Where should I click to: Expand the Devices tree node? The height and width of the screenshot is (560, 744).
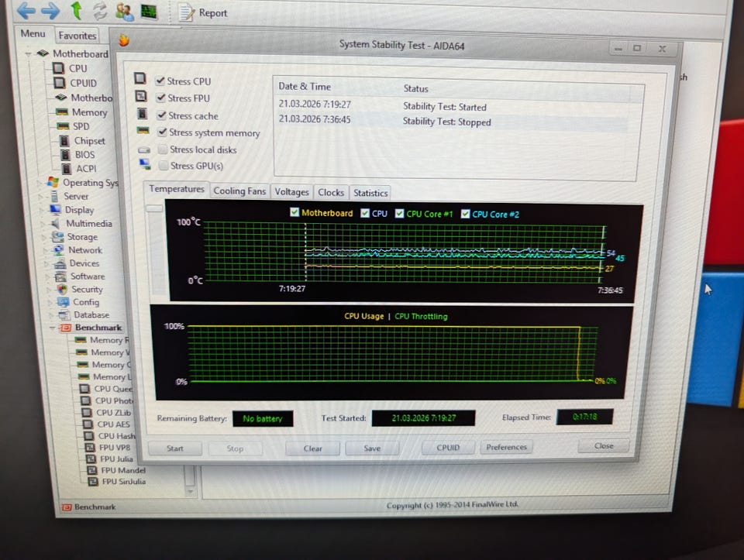click(46, 263)
